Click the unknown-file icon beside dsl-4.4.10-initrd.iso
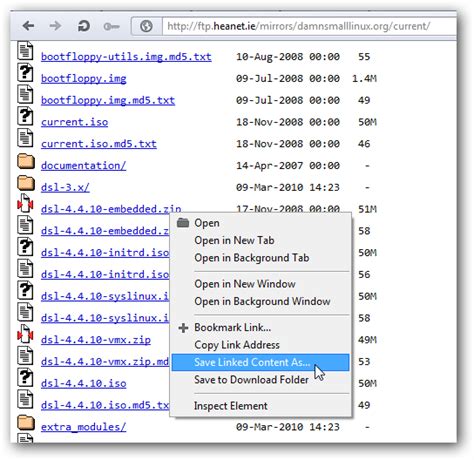 [x=25, y=247]
